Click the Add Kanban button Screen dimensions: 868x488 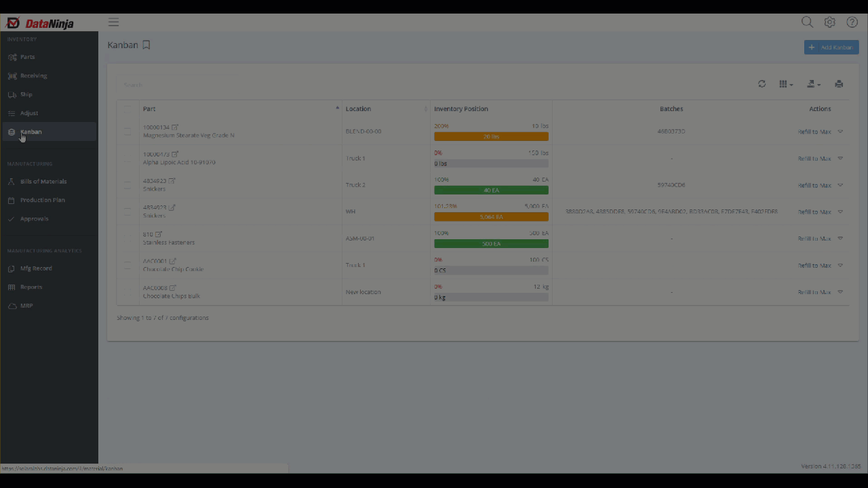[831, 47]
